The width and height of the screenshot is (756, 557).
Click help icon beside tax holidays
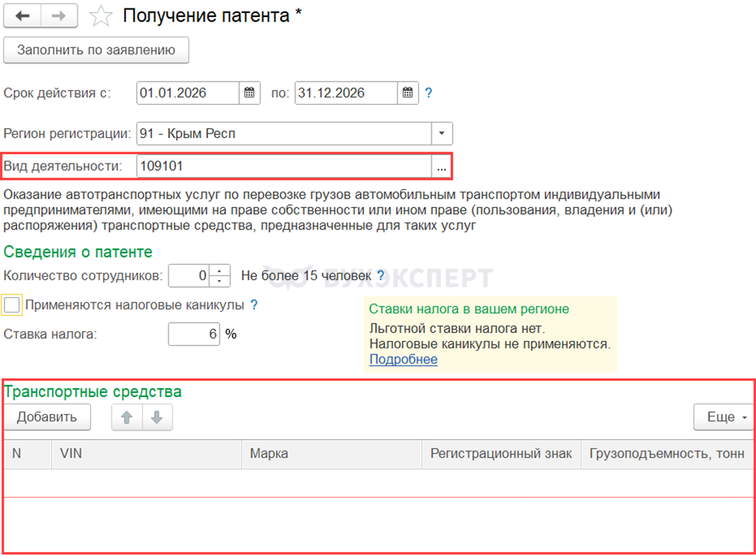254,305
